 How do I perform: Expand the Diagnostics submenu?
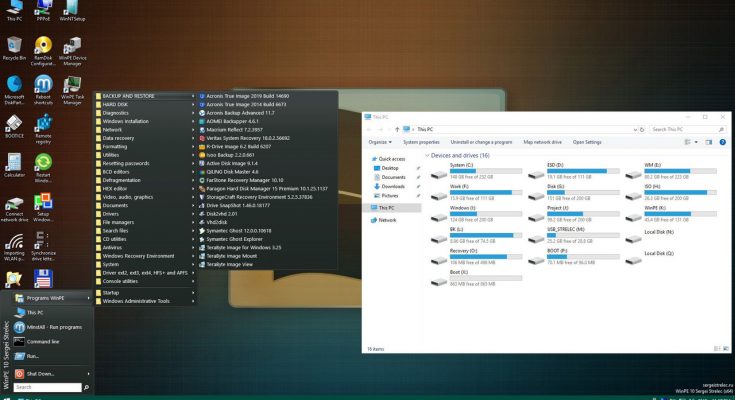coord(145,113)
